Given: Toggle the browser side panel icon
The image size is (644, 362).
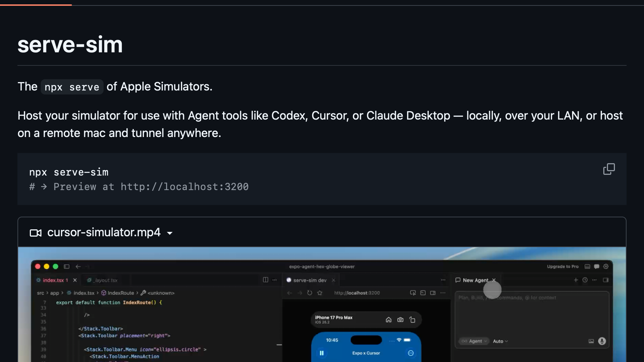Looking at the screenshot, I should (432, 293).
